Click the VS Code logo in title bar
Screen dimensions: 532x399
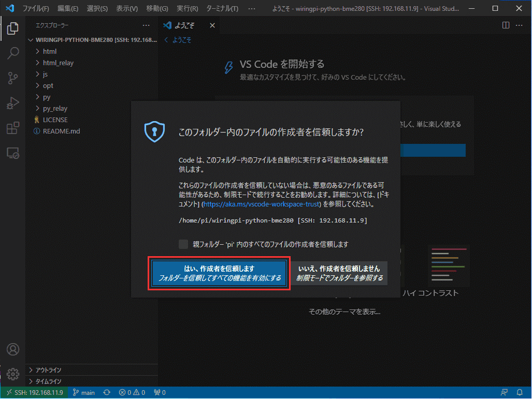point(10,8)
